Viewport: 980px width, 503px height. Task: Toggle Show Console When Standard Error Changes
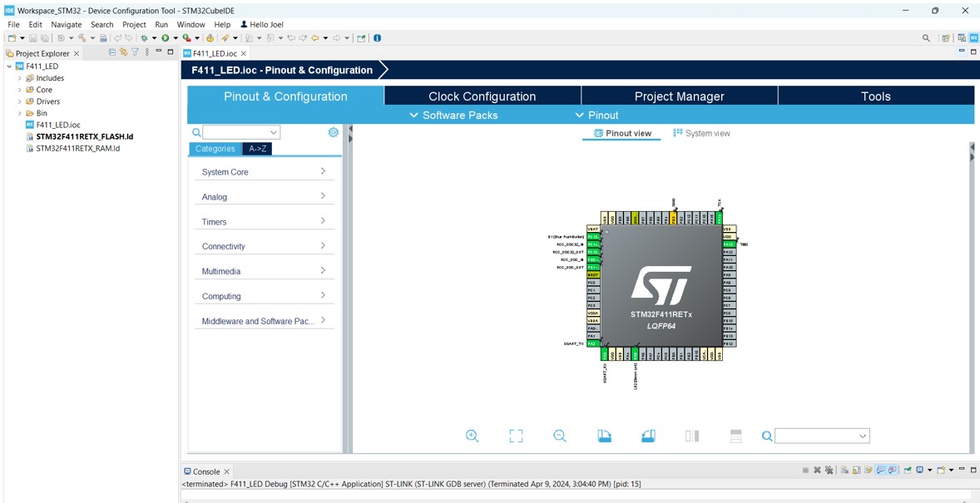click(x=892, y=471)
